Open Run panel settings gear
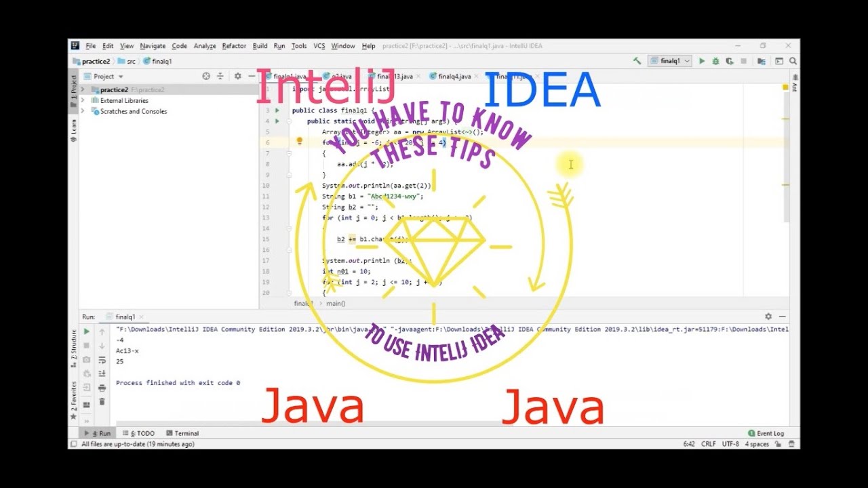868x488 pixels. (x=768, y=317)
